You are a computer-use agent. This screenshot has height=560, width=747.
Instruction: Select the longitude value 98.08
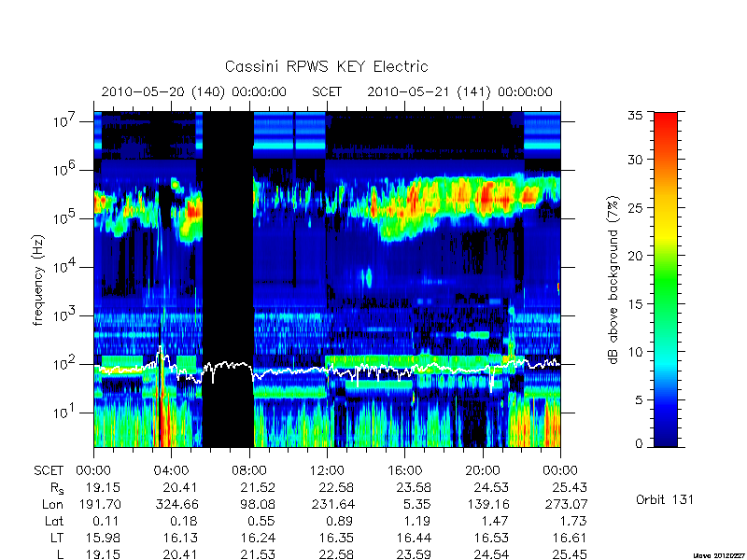click(258, 504)
